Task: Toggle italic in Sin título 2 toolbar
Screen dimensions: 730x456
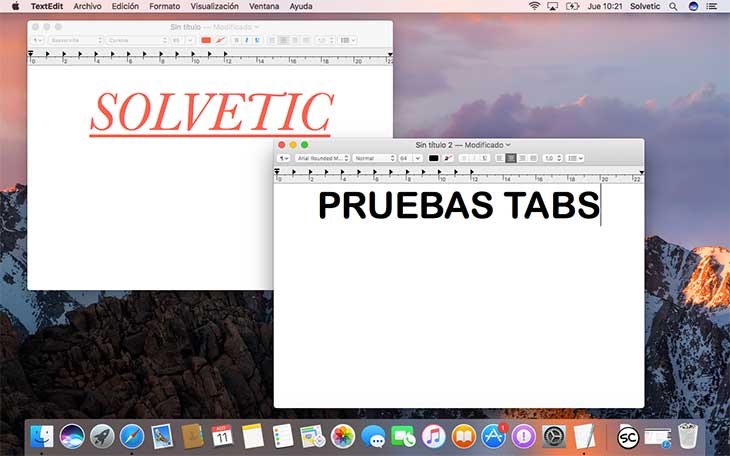Action: (474, 158)
